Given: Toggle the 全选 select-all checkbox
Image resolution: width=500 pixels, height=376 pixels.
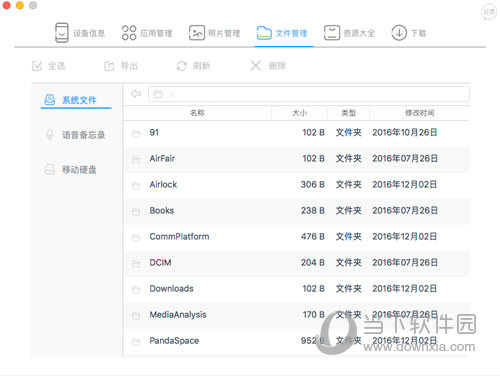Looking at the screenshot, I should (37, 66).
